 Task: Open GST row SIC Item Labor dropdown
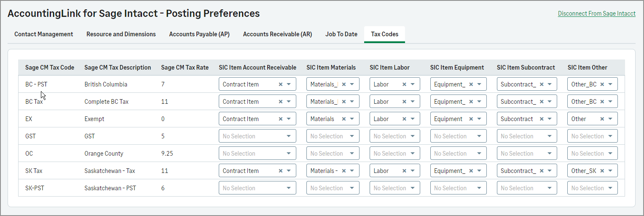pos(395,136)
